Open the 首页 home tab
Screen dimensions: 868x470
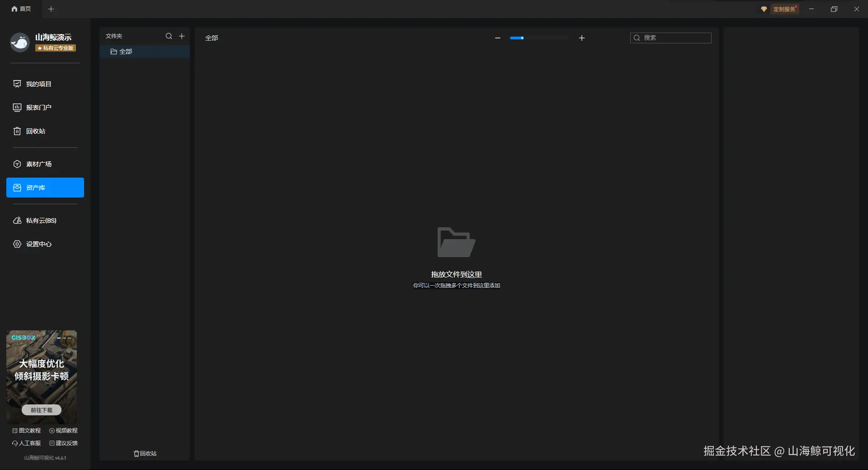click(x=21, y=9)
